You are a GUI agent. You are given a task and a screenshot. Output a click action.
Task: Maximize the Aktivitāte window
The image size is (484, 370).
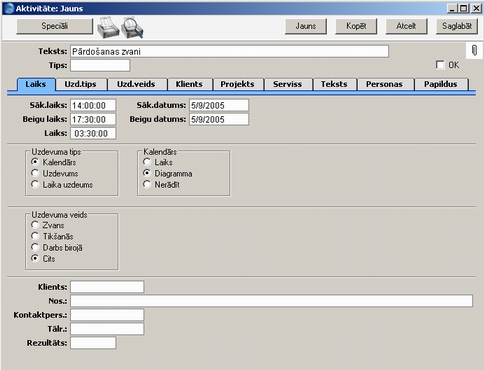(464, 8)
